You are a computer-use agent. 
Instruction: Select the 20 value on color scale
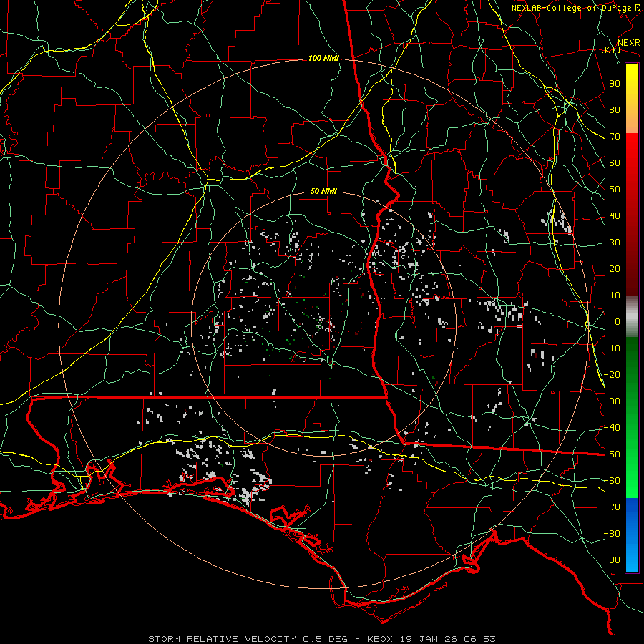click(x=615, y=269)
